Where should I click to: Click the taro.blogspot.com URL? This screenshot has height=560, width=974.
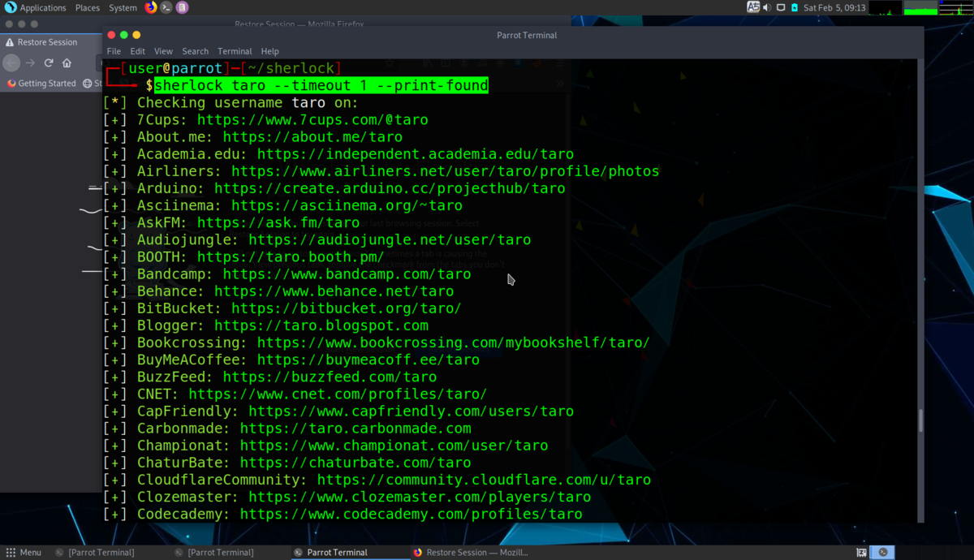click(321, 325)
